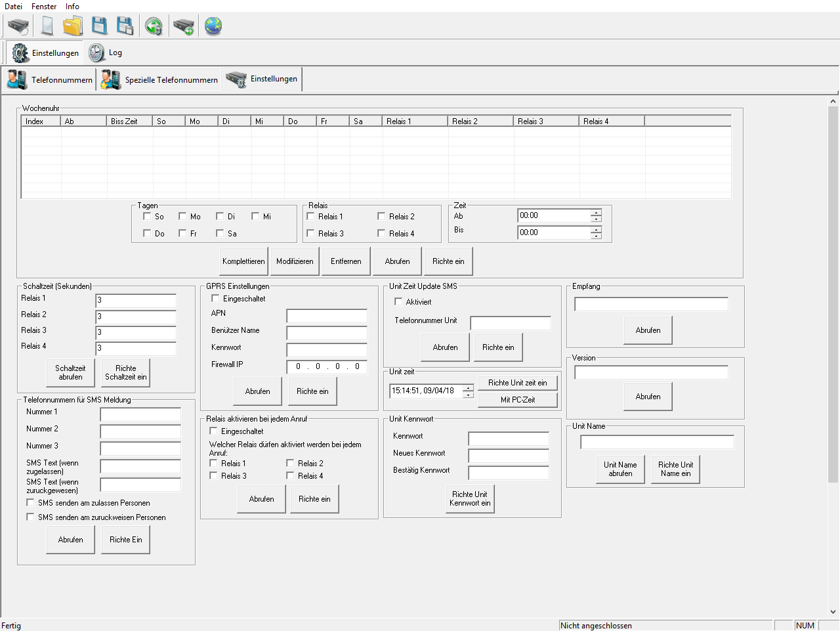Check Aktiviert under Unit Zeit Update SMS
This screenshot has width=840, height=631.
click(x=398, y=302)
